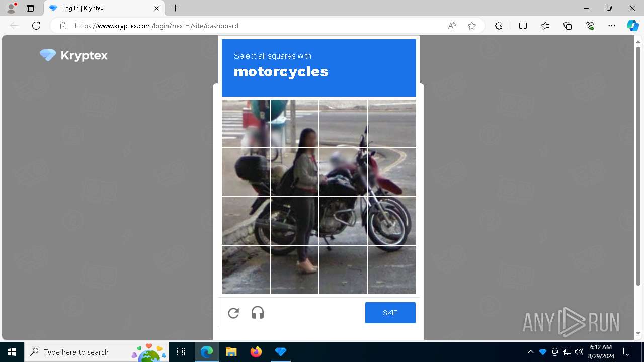
Task: Open Read aloud in address bar
Action: (452, 26)
